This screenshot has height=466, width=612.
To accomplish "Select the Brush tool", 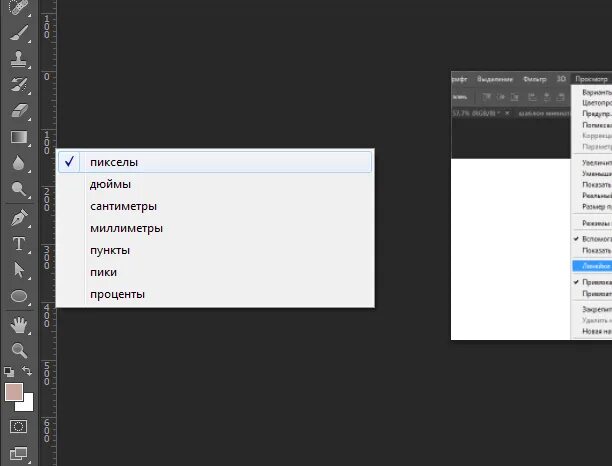I will tap(18, 33).
